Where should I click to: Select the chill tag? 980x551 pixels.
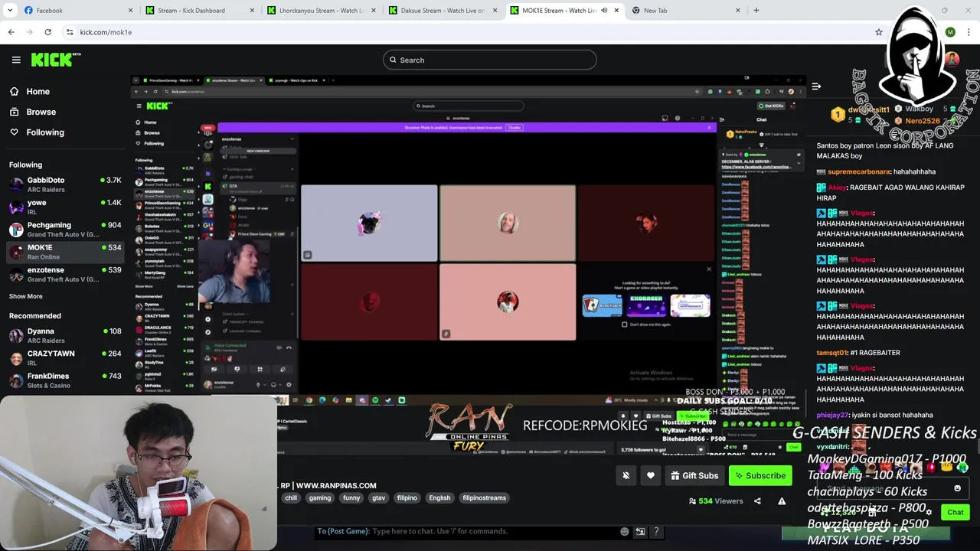click(291, 498)
